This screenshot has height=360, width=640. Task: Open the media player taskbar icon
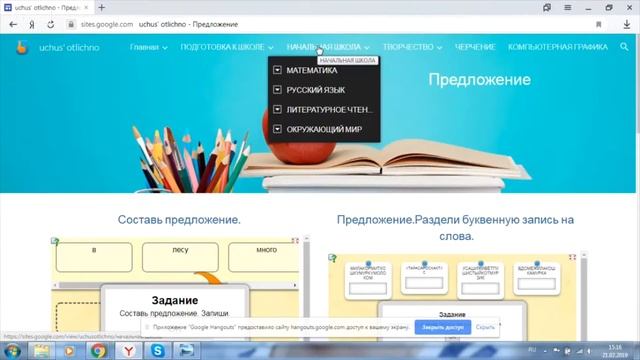[69, 351]
